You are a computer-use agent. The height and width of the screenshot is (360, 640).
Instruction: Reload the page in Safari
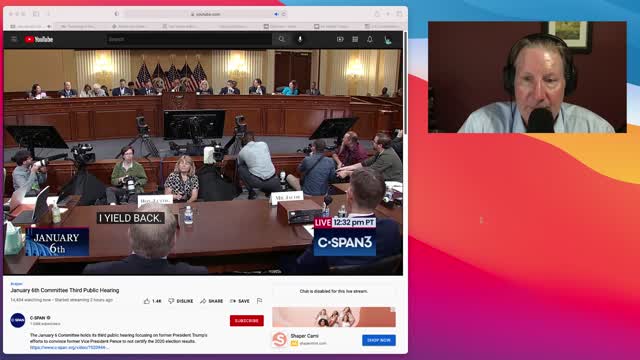click(284, 14)
